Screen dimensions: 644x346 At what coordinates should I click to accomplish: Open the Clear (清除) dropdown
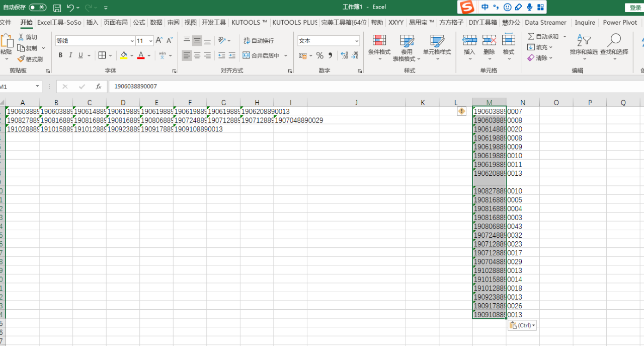[540, 58]
